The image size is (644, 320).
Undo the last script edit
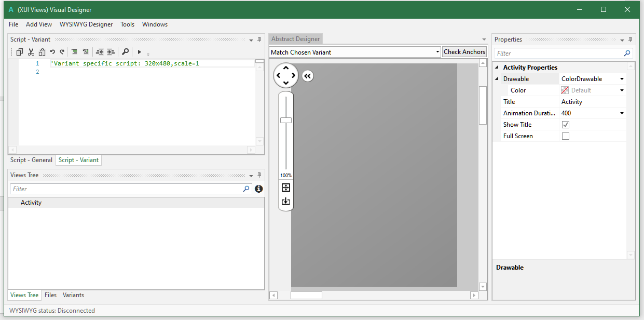point(52,52)
